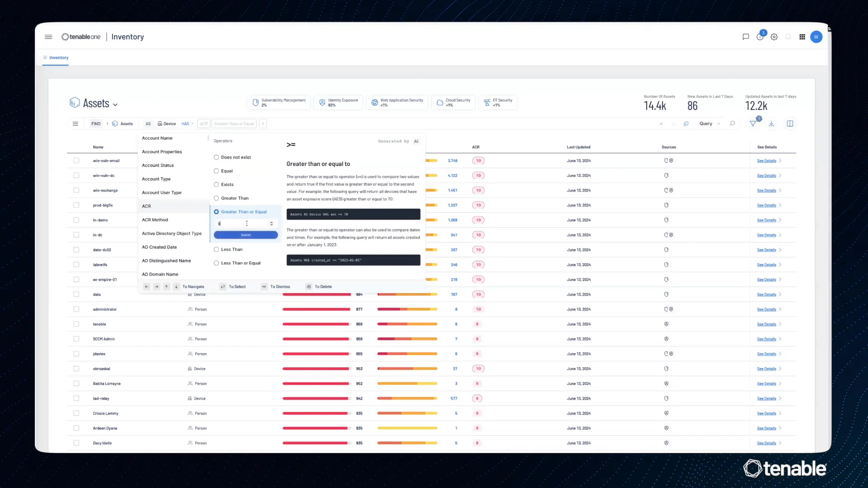
Task: Check the win-vuln-email row checkbox
Action: [76, 161]
